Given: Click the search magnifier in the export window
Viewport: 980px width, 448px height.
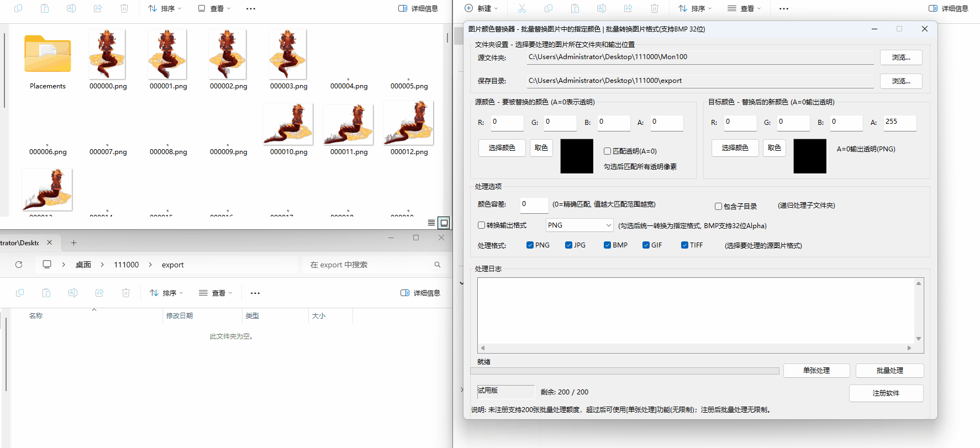Looking at the screenshot, I should point(438,265).
